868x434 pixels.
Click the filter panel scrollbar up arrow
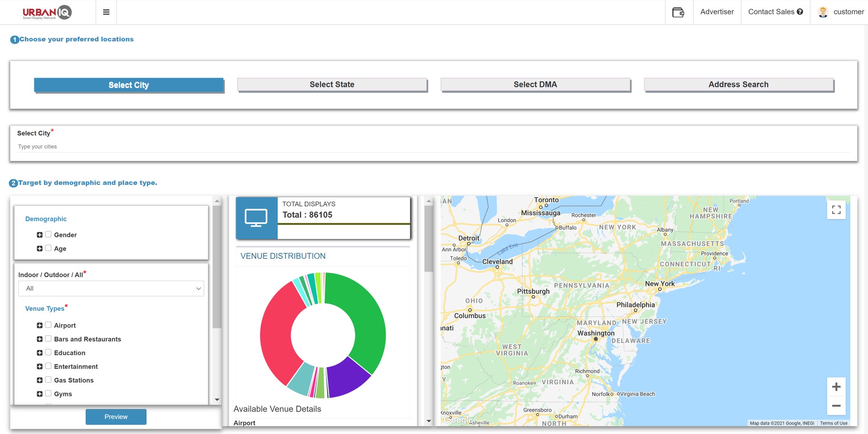click(x=217, y=201)
